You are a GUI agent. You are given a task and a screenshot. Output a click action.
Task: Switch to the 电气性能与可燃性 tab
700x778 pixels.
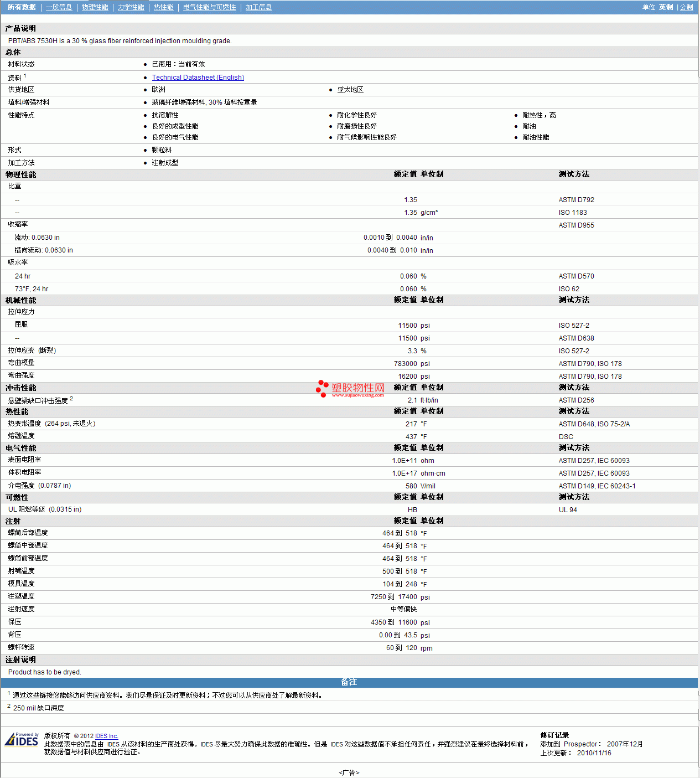(209, 7)
